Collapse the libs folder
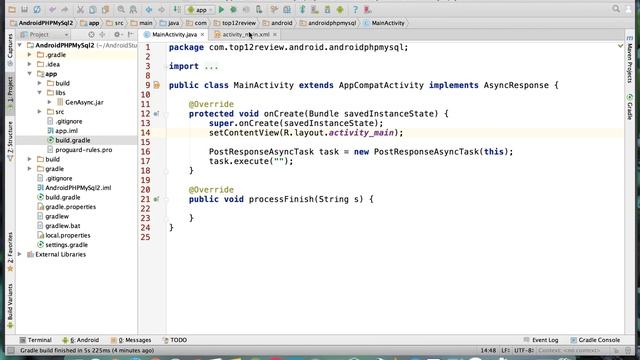The height and width of the screenshot is (360, 640). click(40, 93)
